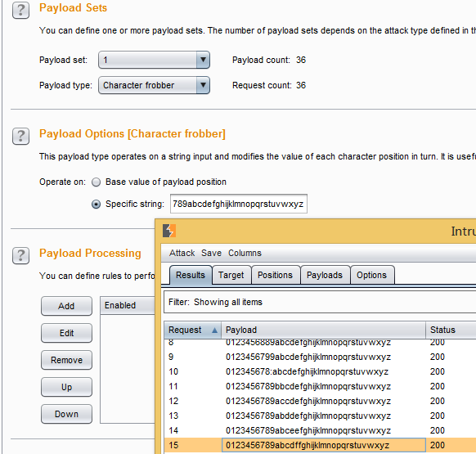Open the Save menu
476x454 pixels.
[x=211, y=253]
